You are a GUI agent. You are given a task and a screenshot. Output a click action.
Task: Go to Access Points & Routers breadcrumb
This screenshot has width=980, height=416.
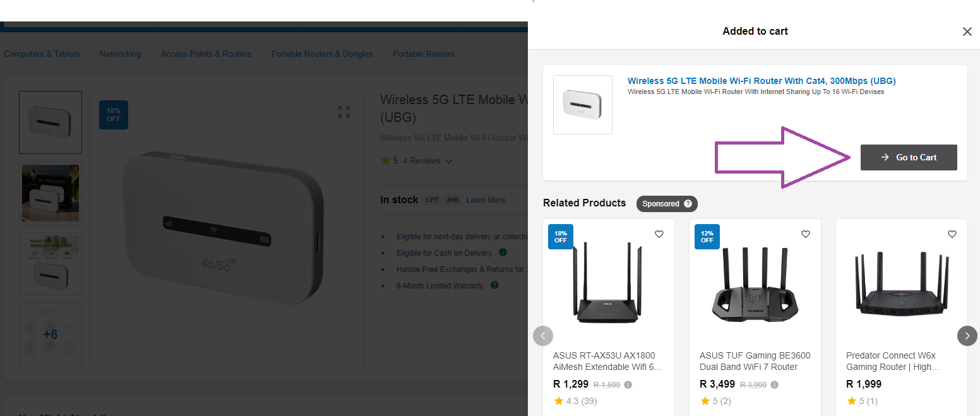click(206, 54)
